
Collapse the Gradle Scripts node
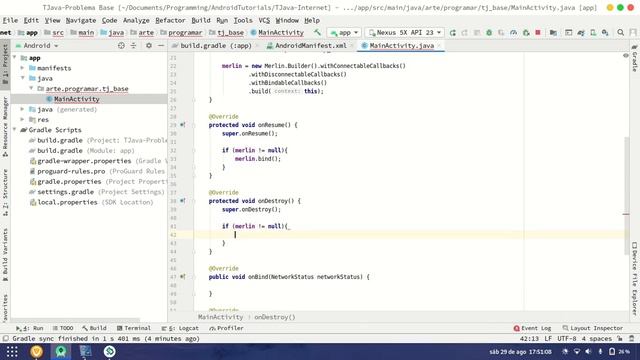click(15, 130)
